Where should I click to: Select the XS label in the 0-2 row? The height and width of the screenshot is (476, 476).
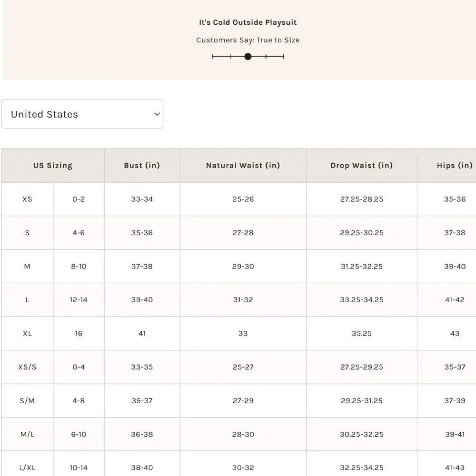pos(27,199)
